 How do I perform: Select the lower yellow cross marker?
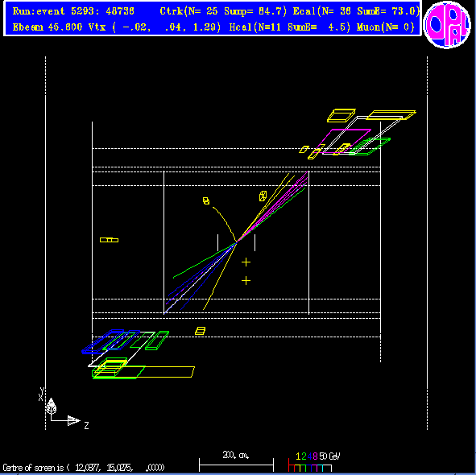point(246,281)
